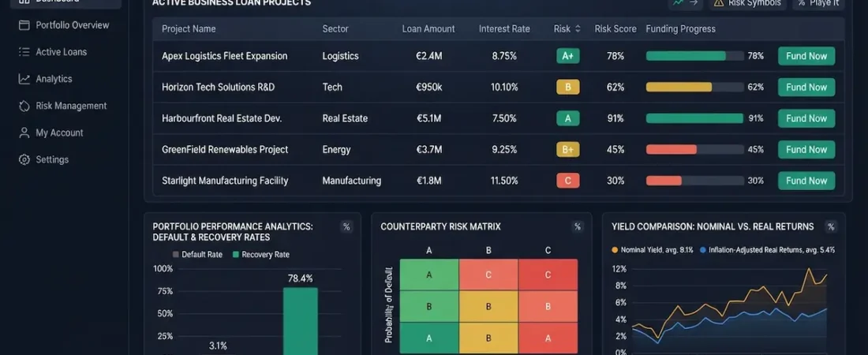The image size is (868, 355).
Task: Toggle the Inflation-Adjusted Real Returns legend series
Action: click(767, 250)
